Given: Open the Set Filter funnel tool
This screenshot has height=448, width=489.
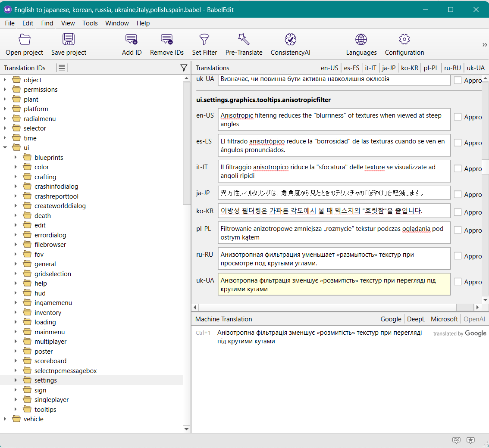Looking at the screenshot, I should (204, 40).
